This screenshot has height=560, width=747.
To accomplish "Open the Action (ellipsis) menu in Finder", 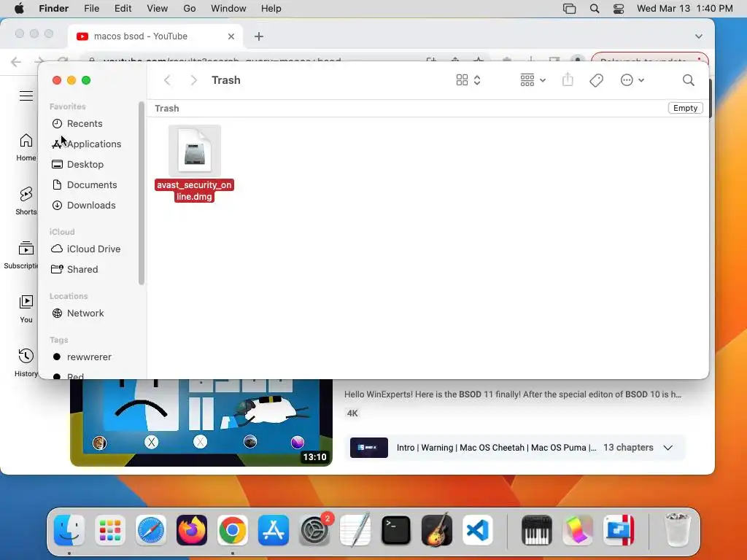I will click(x=632, y=80).
